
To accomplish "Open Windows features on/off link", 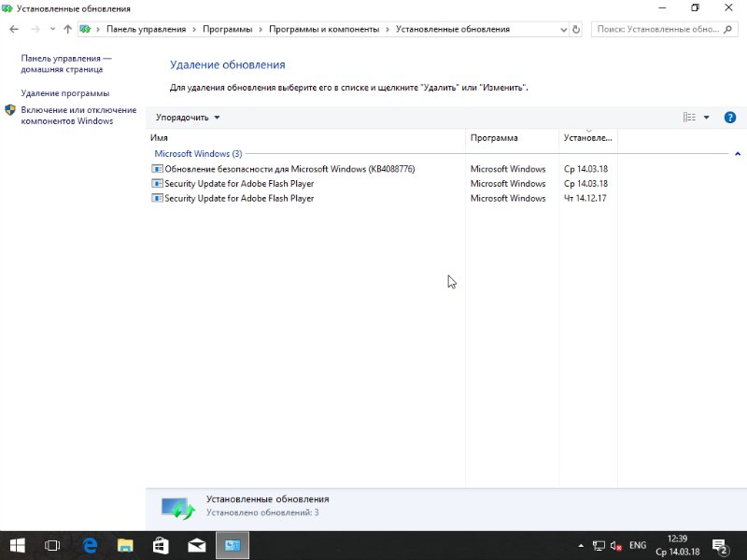I will pyautogui.click(x=78, y=115).
